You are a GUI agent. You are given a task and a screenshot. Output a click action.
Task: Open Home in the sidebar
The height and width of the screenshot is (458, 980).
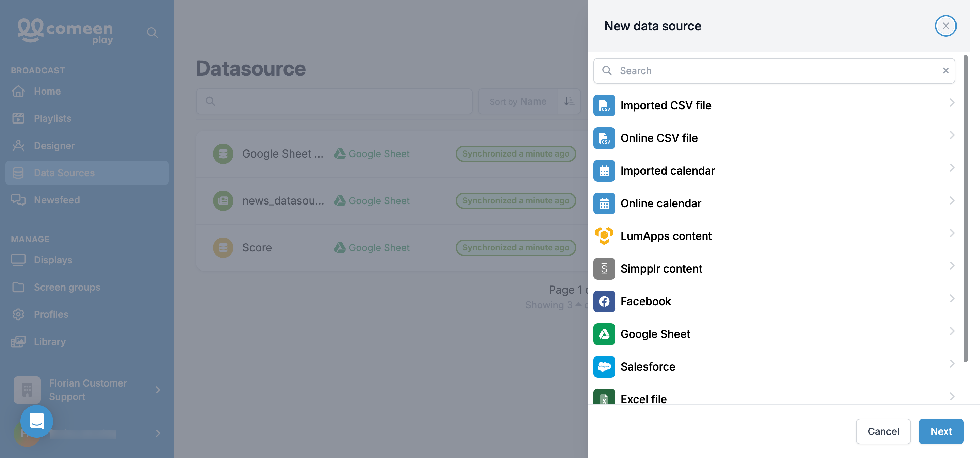[x=87, y=91]
